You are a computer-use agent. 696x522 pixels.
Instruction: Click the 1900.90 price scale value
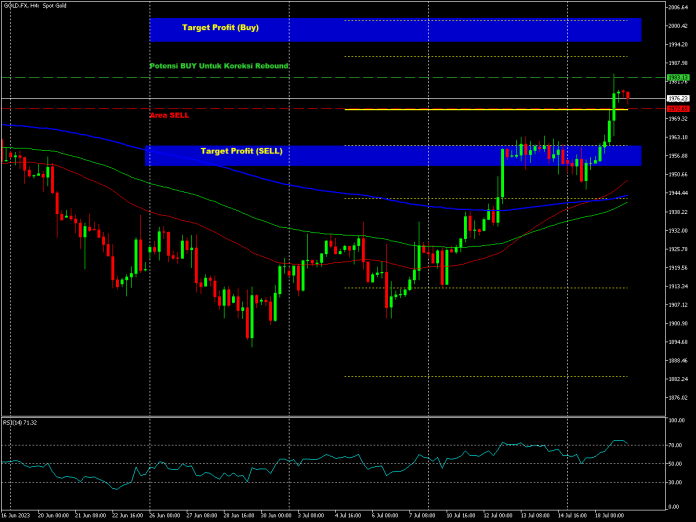pos(678,324)
